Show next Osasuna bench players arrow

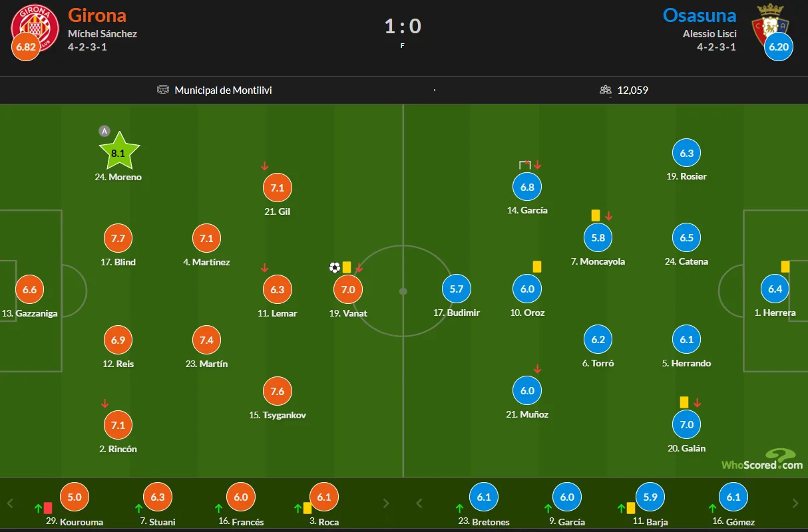coord(795,503)
